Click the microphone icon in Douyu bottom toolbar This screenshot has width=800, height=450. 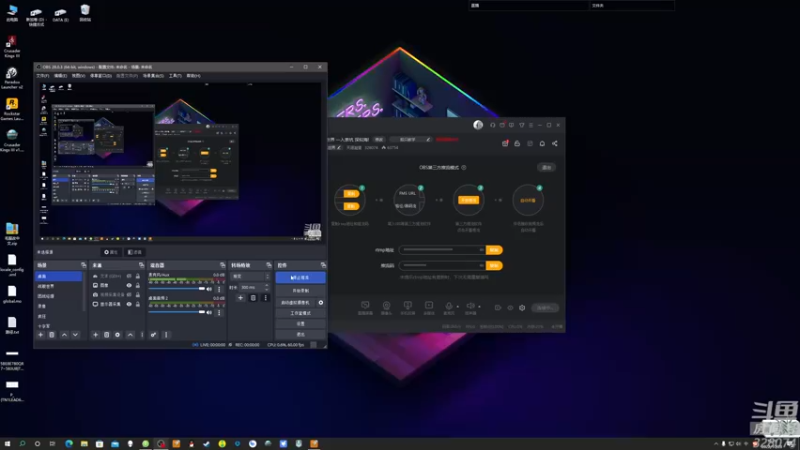pos(448,306)
